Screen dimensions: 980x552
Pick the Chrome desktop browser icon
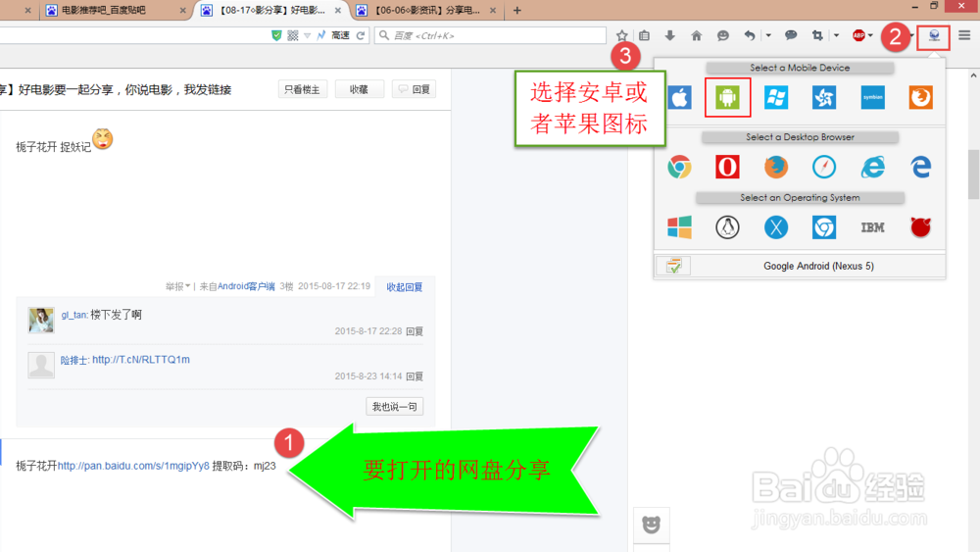tap(679, 167)
